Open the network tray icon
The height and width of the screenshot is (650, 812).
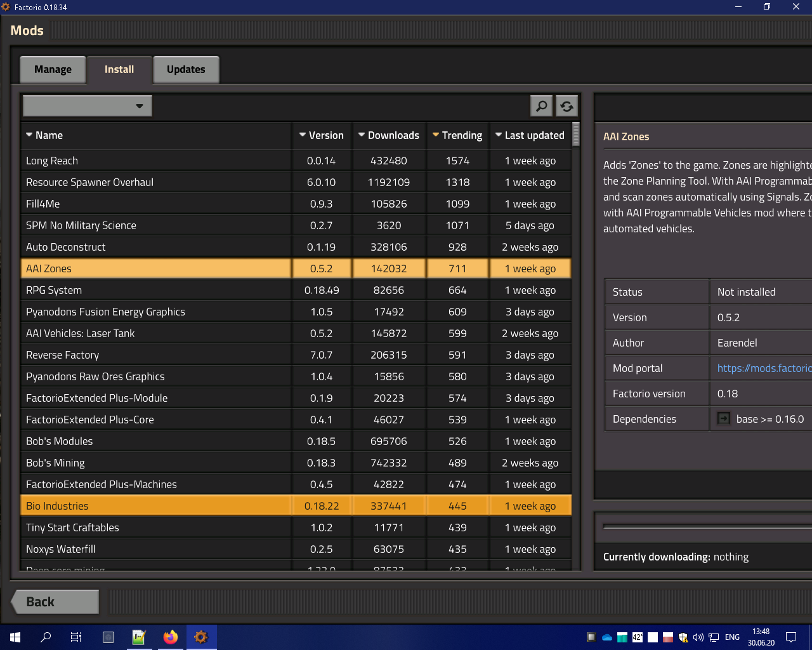click(714, 637)
